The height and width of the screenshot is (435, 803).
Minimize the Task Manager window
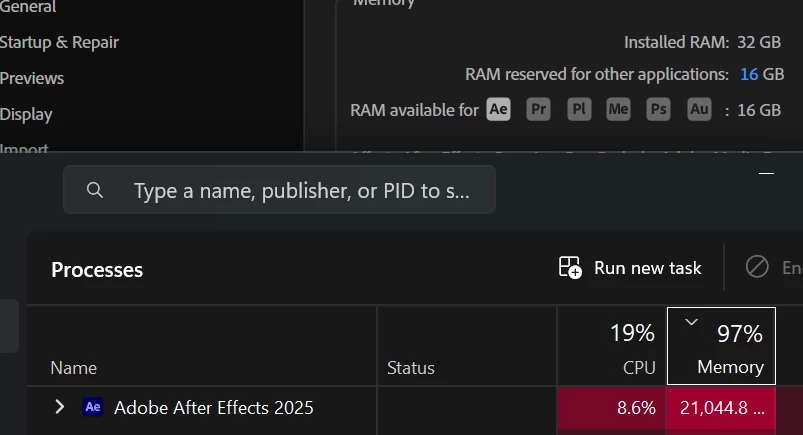766,174
